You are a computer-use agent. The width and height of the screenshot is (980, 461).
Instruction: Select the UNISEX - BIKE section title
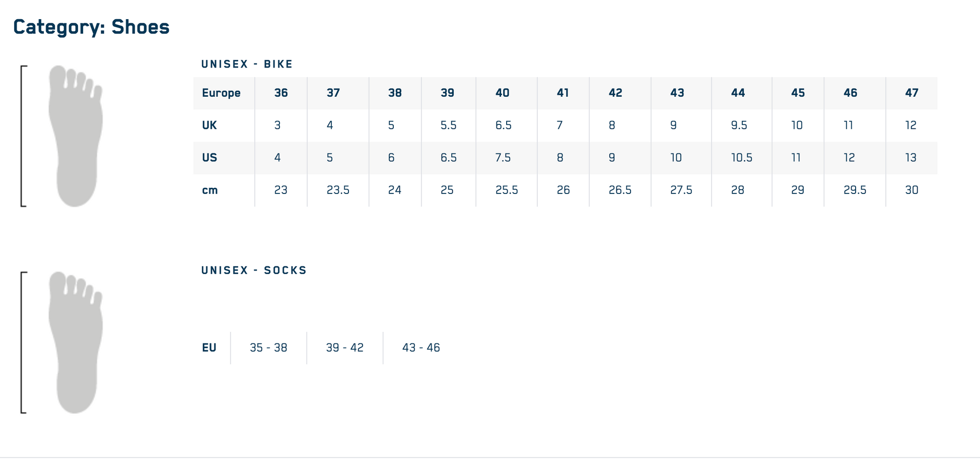(247, 64)
